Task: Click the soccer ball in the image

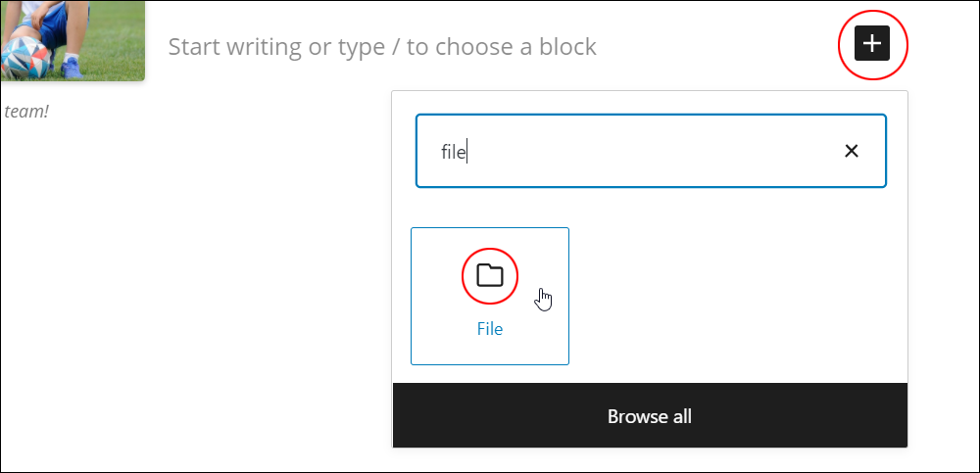Action: click(x=25, y=58)
